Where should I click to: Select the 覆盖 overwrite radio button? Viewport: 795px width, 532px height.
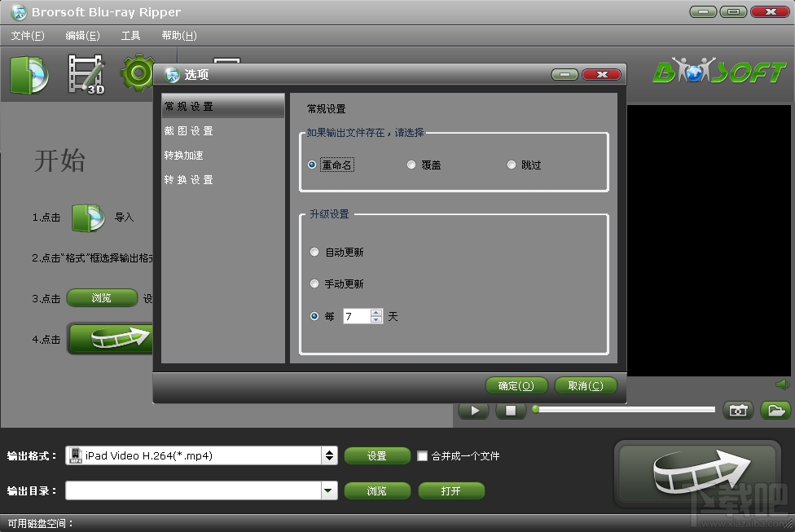(411, 165)
